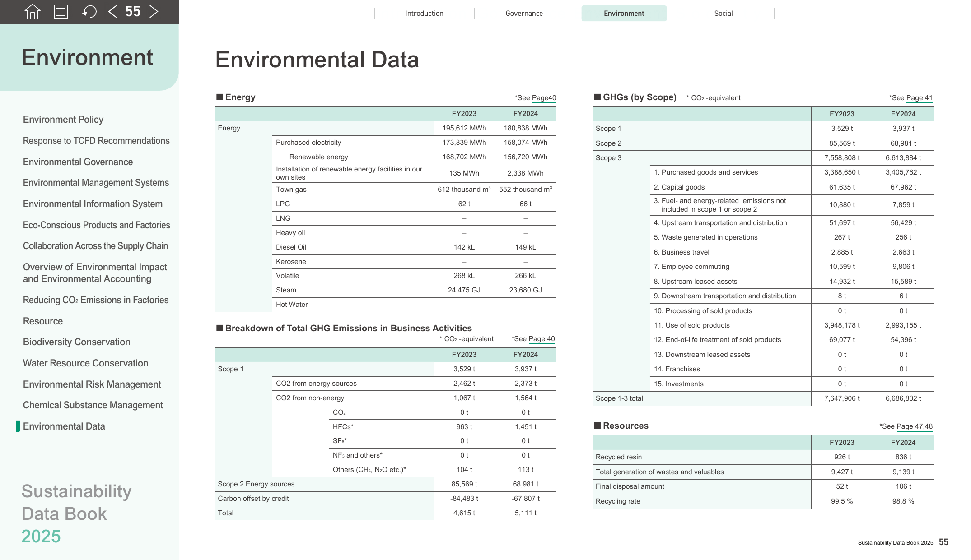Open Eco-Conscious Products and Factories
The width and height of the screenshot is (971, 560).
97,225
